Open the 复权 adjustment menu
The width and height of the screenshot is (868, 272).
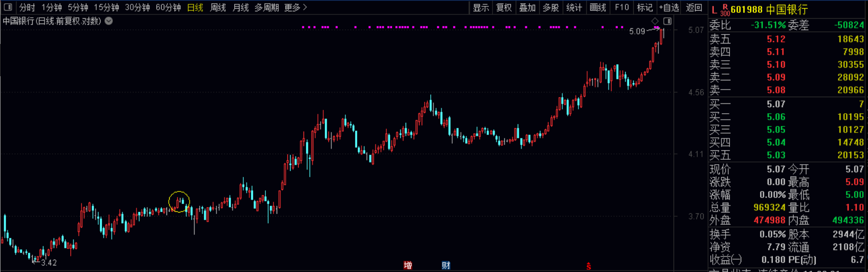[x=504, y=8]
